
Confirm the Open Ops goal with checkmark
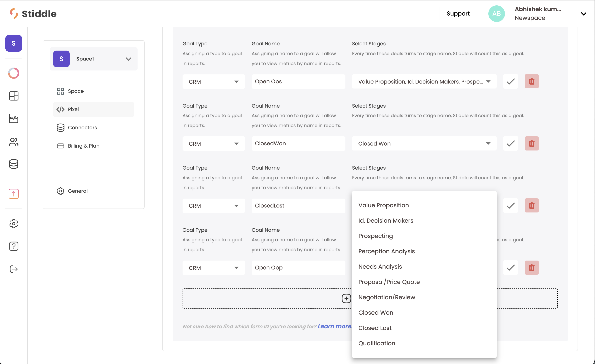click(x=510, y=81)
